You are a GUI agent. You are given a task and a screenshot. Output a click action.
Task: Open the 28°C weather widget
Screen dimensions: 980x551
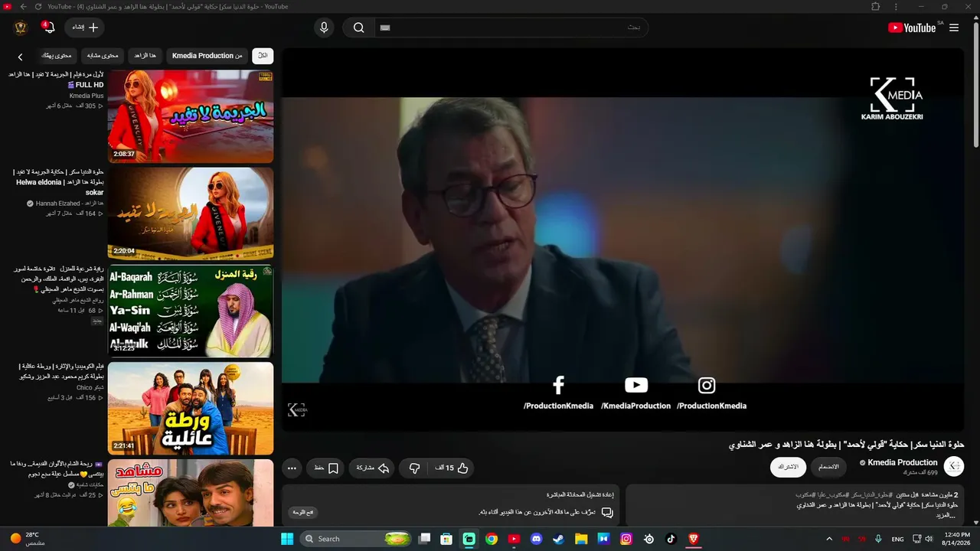[x=28, y=539]
